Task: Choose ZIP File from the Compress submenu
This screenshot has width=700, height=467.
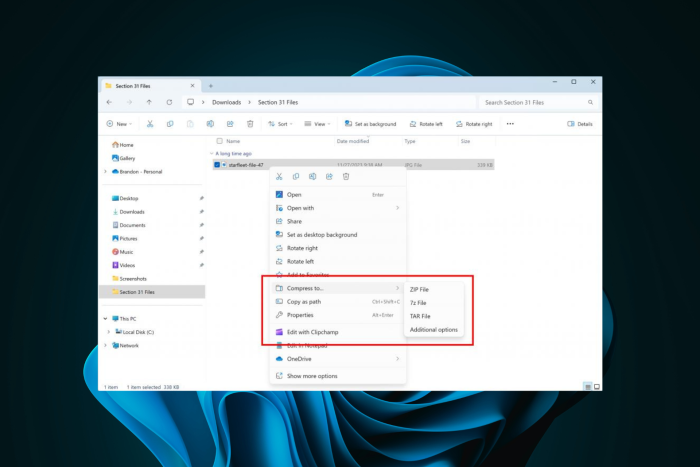Action: pos(420,289)
